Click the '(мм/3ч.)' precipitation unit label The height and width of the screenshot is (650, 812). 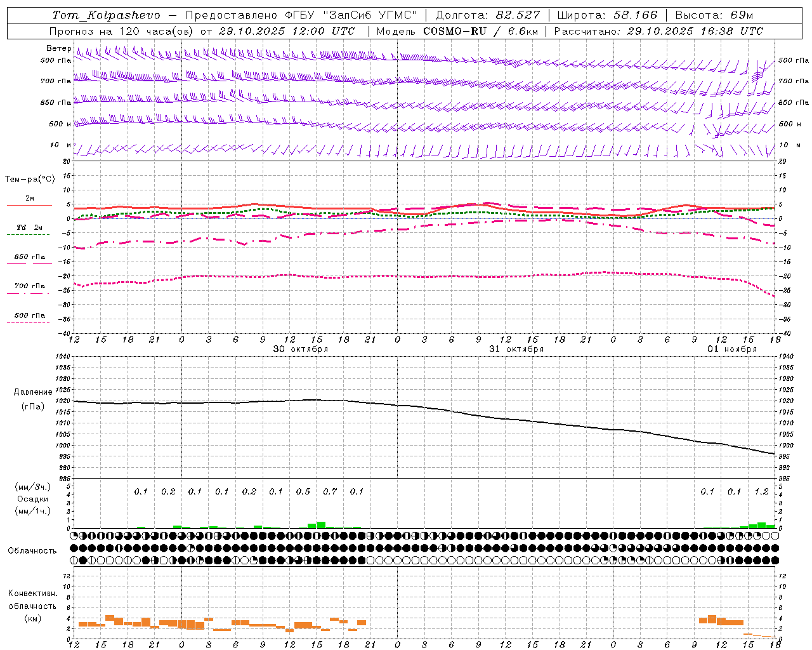tap(33, 487)
